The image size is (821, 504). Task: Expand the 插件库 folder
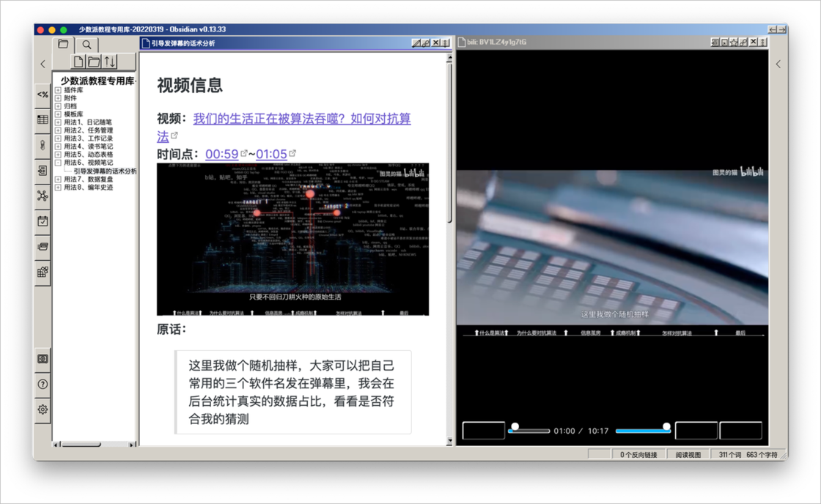[58, 90]
